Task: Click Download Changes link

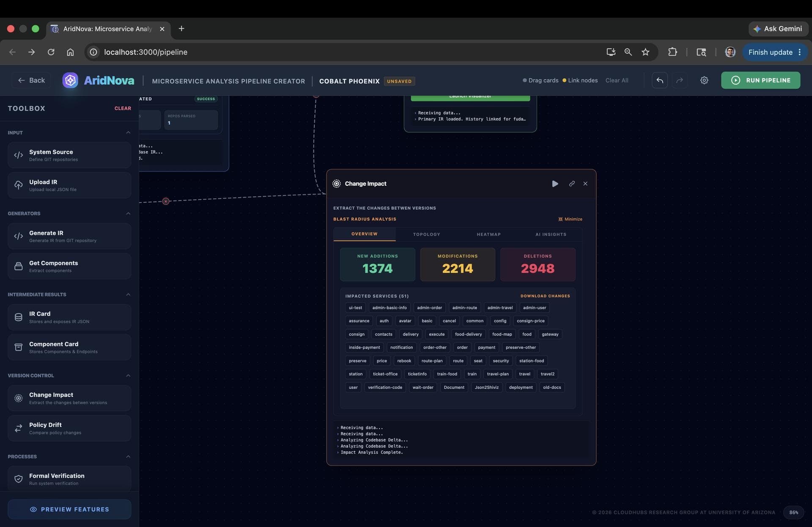Action: coord(545,296)
